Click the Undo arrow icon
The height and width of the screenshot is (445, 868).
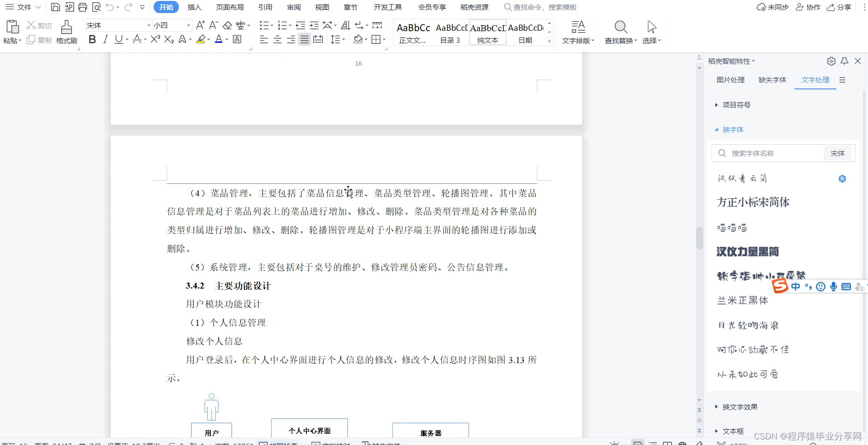tap(109, 7)
